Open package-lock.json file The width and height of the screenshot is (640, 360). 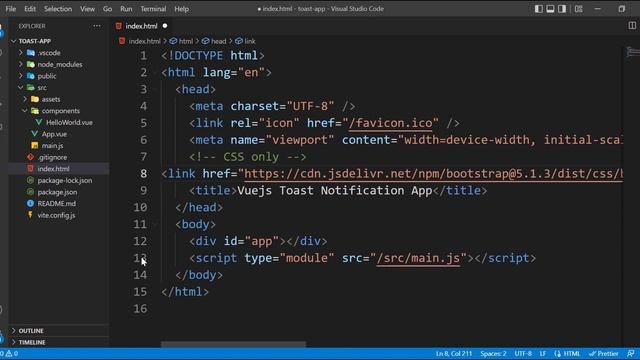click(64, 180)
